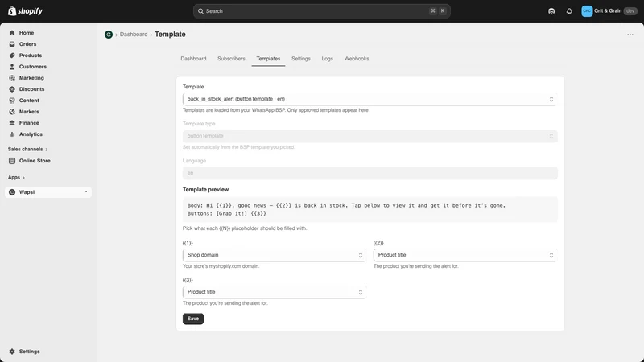Expand the Apps section

(x=16, y=177)
